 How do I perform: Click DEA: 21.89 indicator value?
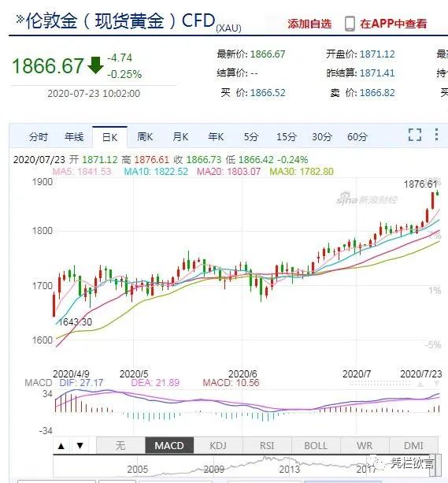pos(155,383)
